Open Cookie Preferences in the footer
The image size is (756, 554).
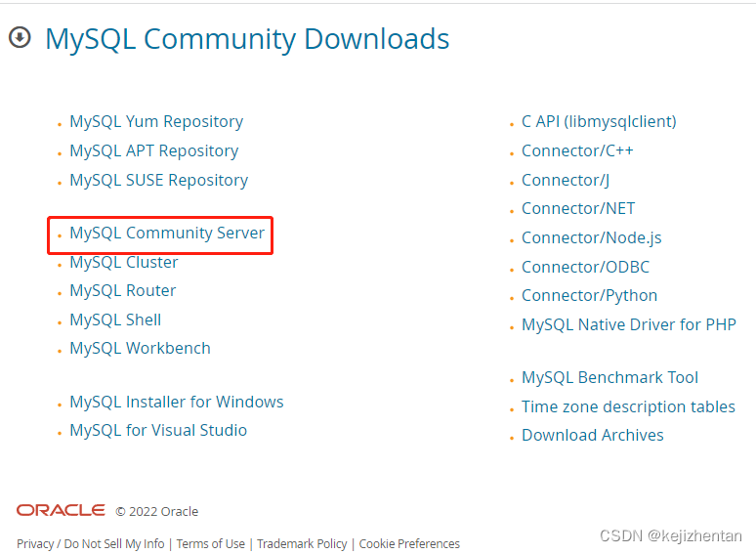(x=409, y=544)
